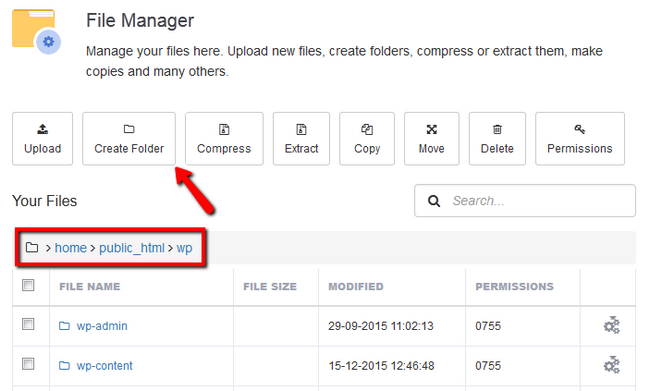
Task: Sort by MODIFIED column
Action: (356, 287)
